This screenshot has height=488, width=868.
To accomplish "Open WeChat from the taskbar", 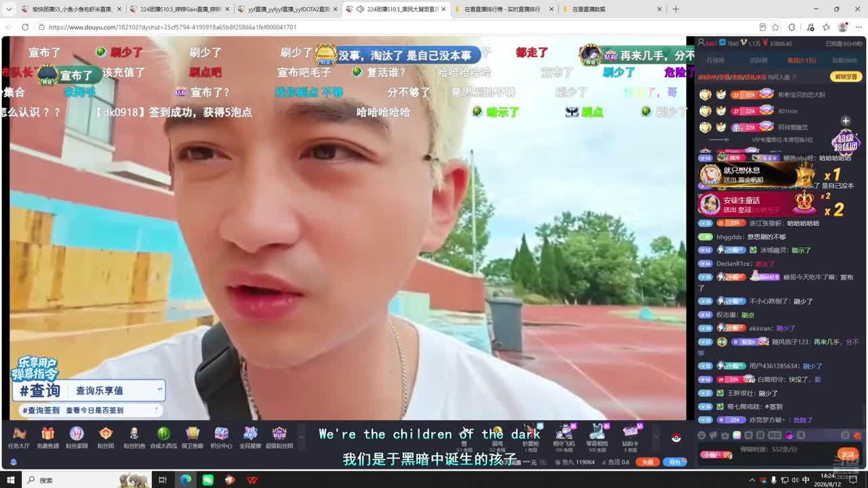I will click(208, 480).
